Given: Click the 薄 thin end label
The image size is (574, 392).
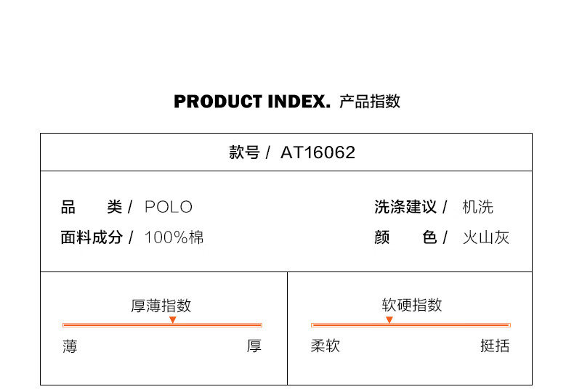Looking at the screenshot, I should click(x=70, y=346).
